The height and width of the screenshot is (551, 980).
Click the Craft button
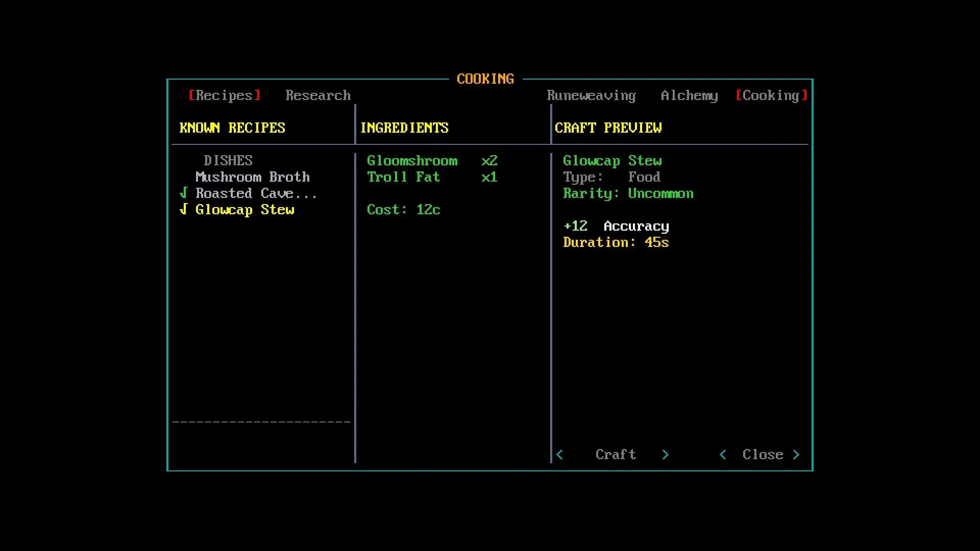(x=616, y=454)
